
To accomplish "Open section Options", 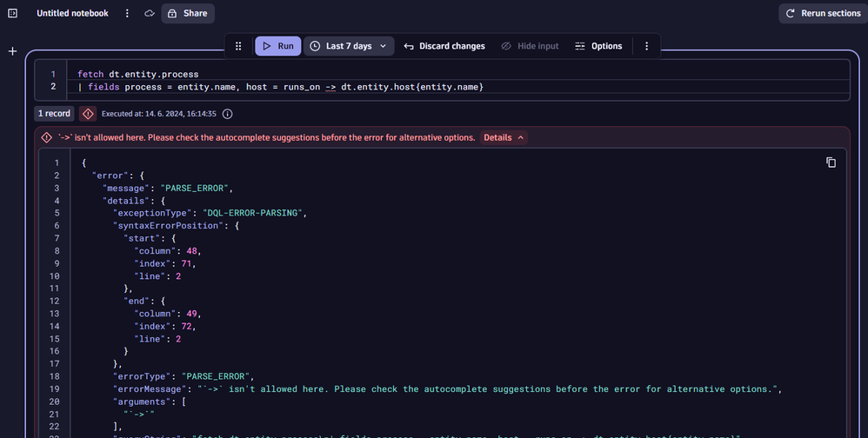I will pos(598,46).
